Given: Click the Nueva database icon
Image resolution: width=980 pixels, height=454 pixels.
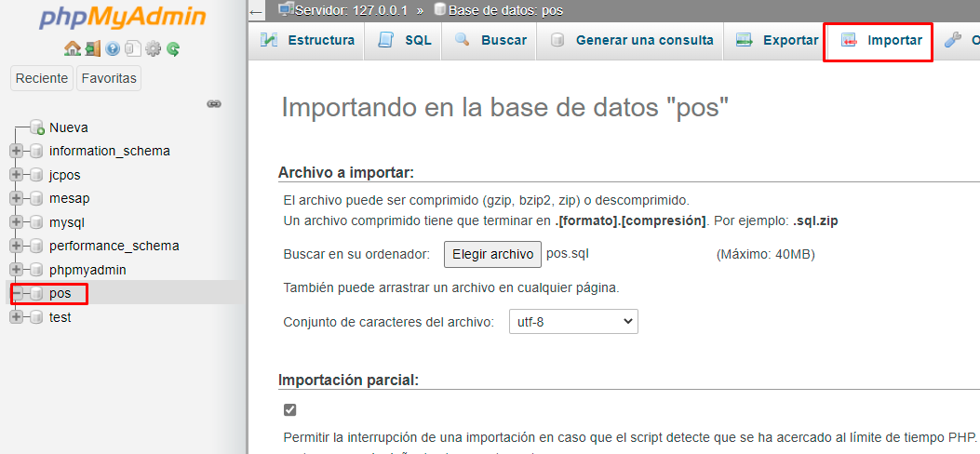Looking at the screenshot, I should pos(37,127).
